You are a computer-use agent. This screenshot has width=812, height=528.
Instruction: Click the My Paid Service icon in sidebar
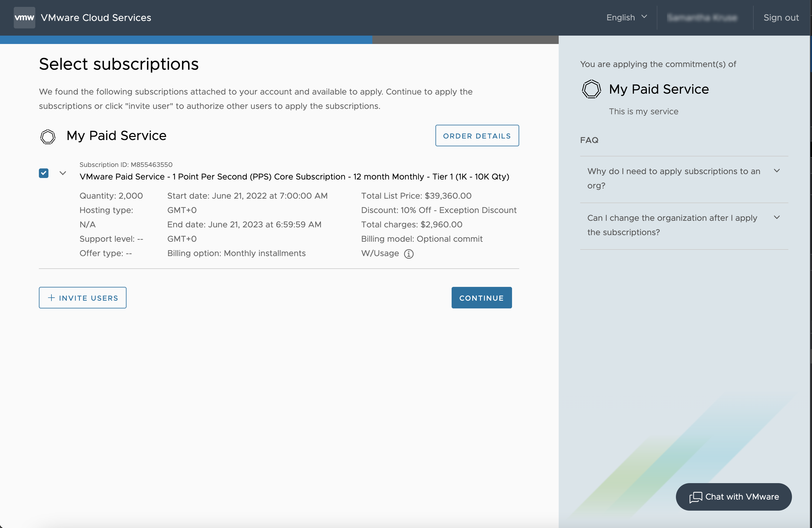click(591, 89)
